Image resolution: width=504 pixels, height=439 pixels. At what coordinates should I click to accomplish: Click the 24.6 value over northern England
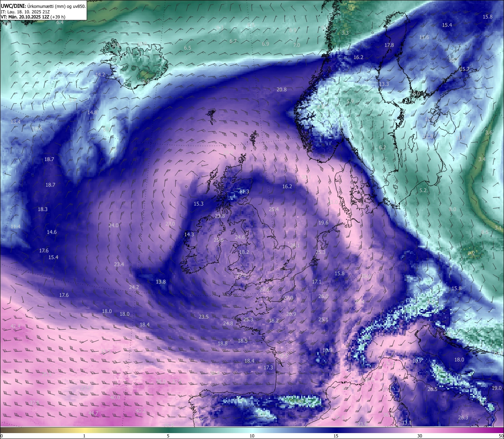pyautogui.click(x=240, y=237)
